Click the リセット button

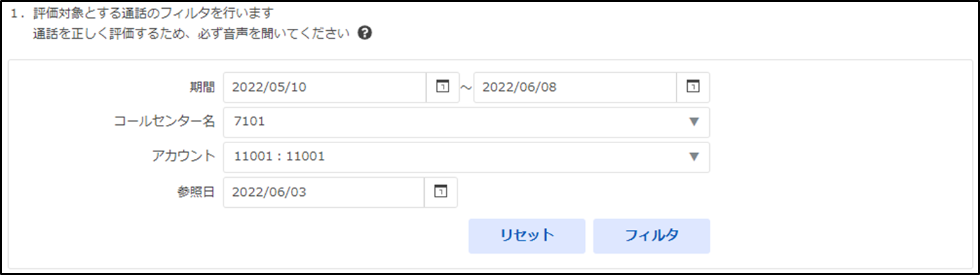pos(526,235)
